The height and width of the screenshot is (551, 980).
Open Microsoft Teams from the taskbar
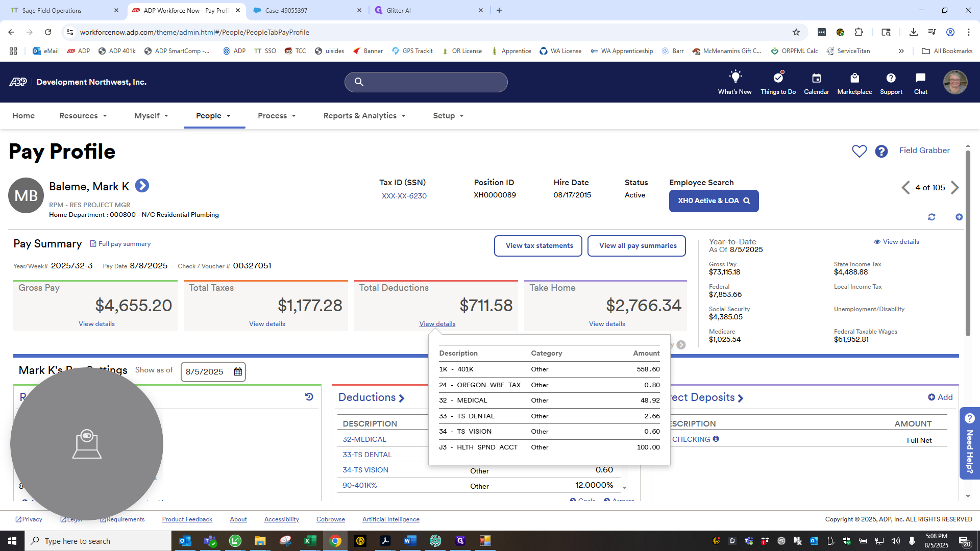(x=210, y=541)
